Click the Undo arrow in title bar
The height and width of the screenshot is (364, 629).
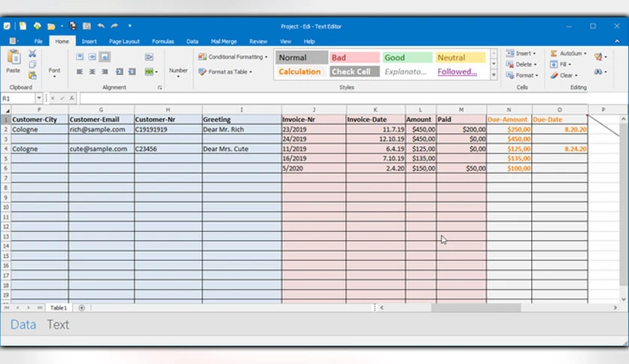tap(101, 26)
